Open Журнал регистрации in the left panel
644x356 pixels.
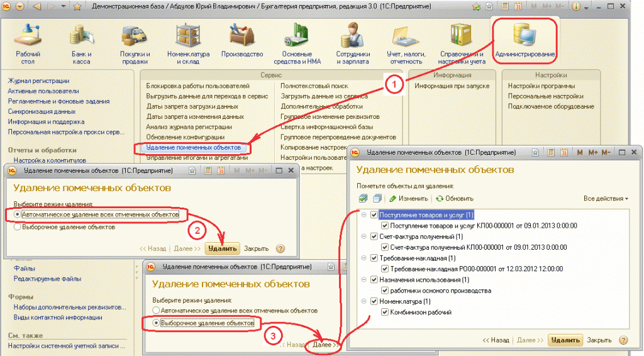38,81
